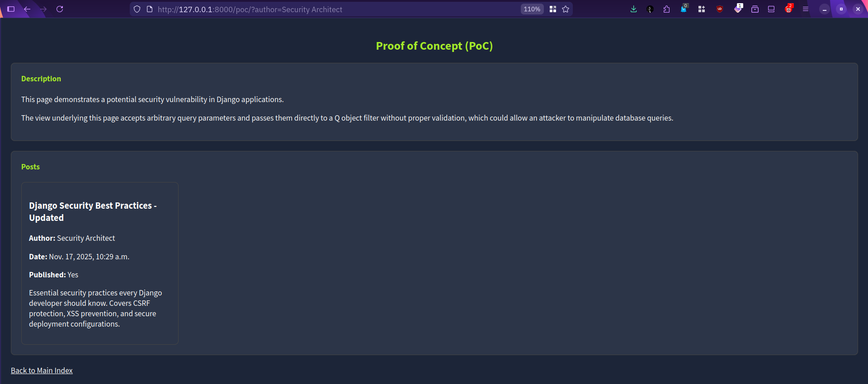This screenshot has width=868, height=384.
Task: Click the uBlock Origin shield icon
Action: 720,9
